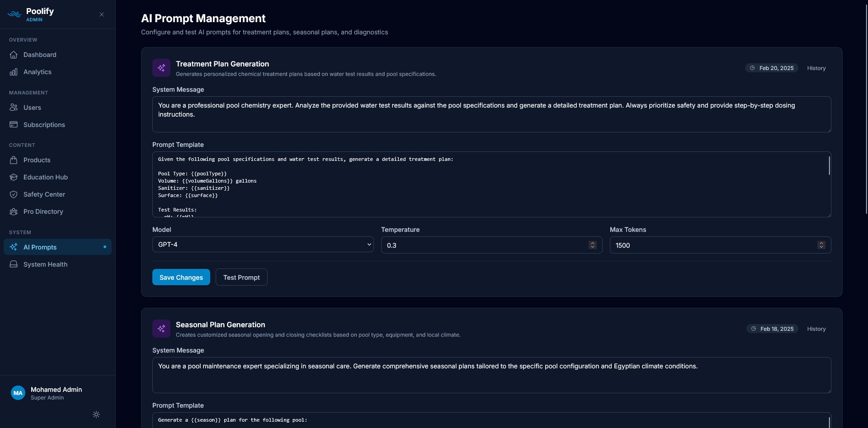Click the AI Prompts sparkle icon in sidebar
868x428 pixels.
14,247
